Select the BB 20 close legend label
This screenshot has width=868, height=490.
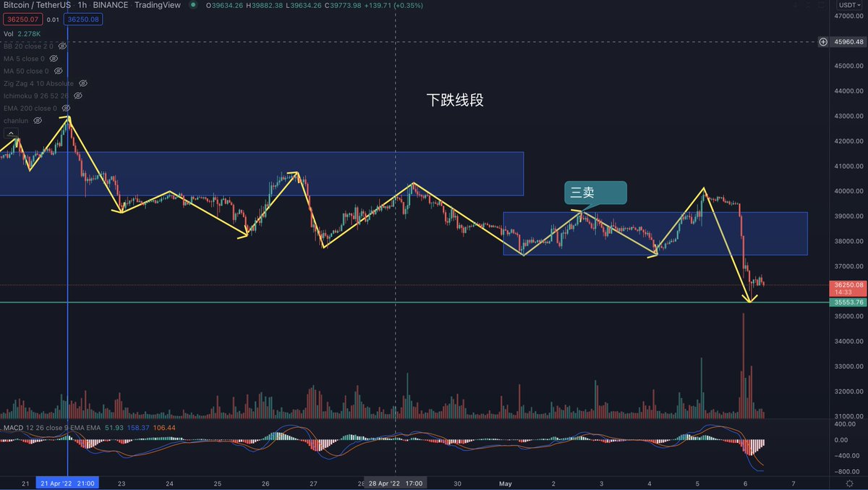29,46
